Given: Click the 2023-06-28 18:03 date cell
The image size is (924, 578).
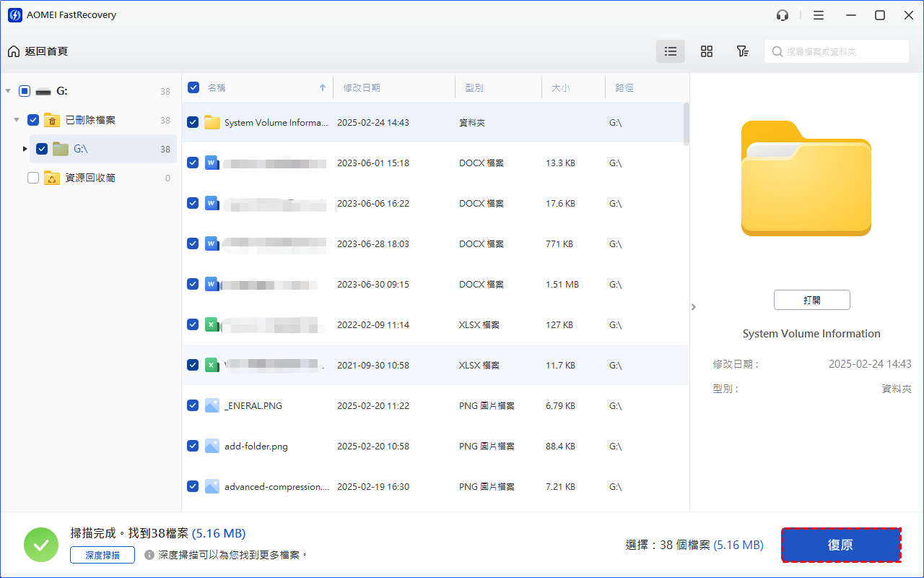Looking at the screenshot, I should pyautogui.click(x=373, y=244).
